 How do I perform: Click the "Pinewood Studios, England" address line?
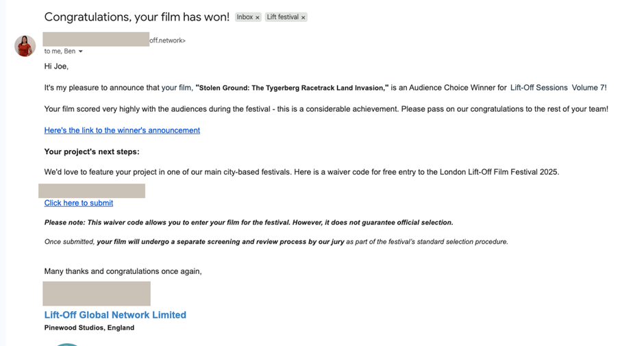(x=89, y=328)
